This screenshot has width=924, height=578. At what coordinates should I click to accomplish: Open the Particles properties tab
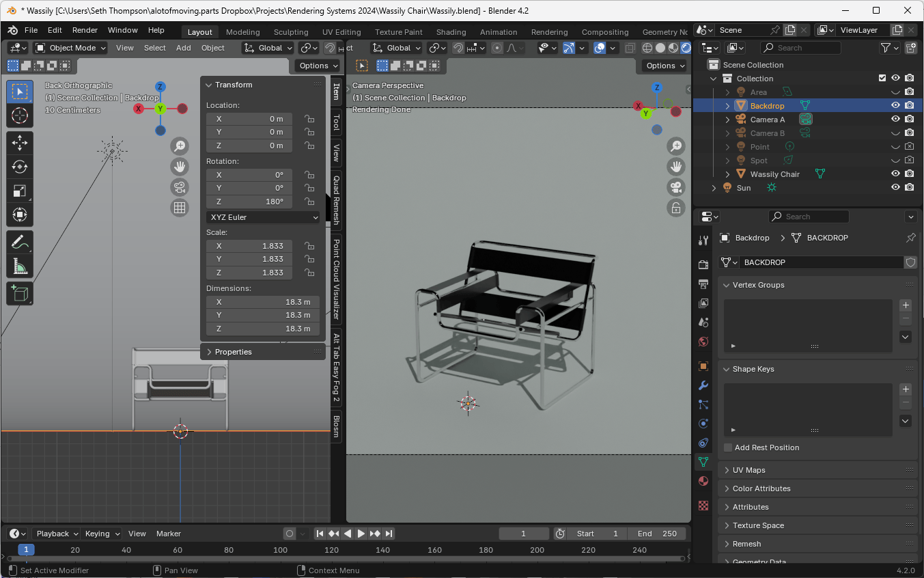[703, 404]
